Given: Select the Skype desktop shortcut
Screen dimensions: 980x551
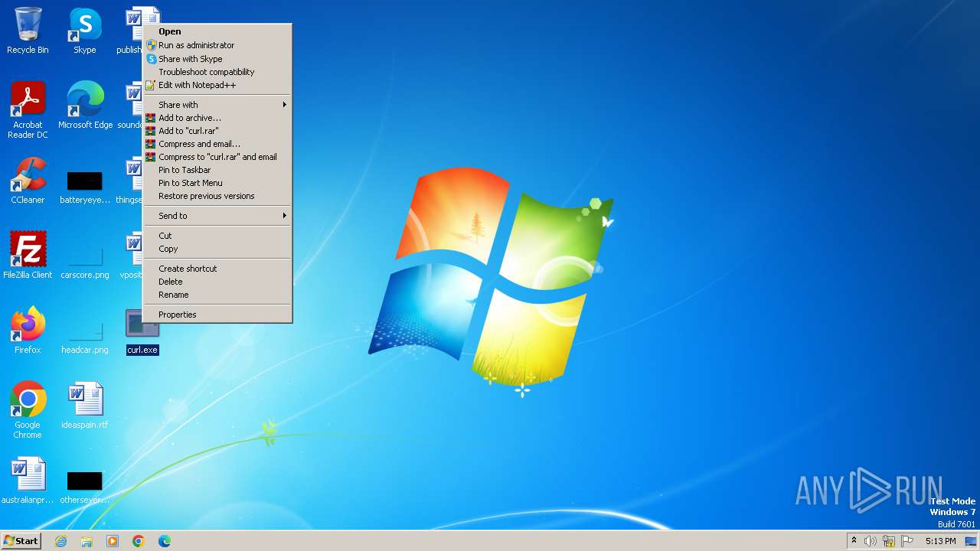Looking at the screenshot, I should 85,31.
